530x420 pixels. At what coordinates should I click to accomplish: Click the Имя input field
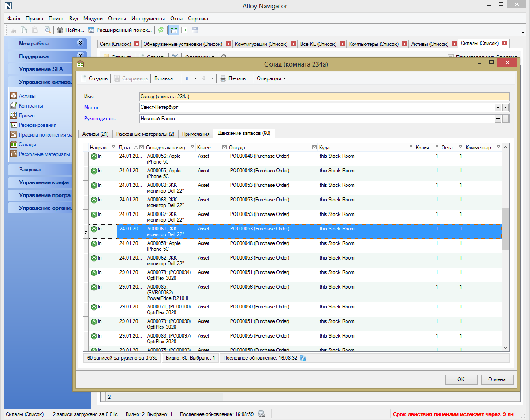pos(324,97)
